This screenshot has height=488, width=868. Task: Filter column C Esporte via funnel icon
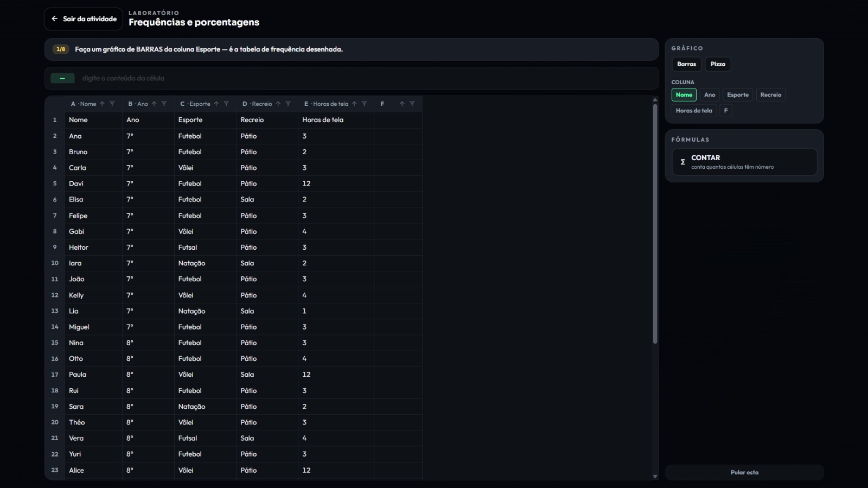[226, 104]
